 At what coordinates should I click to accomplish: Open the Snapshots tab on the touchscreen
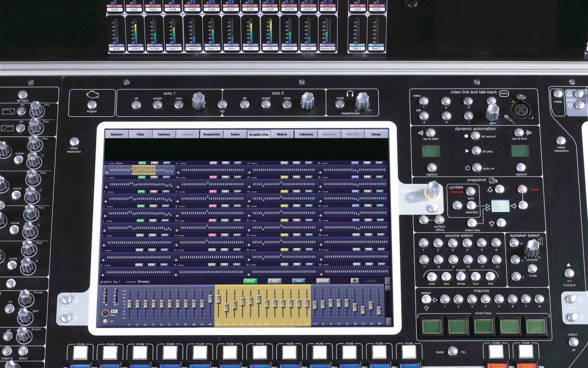[x=212, y=134]
